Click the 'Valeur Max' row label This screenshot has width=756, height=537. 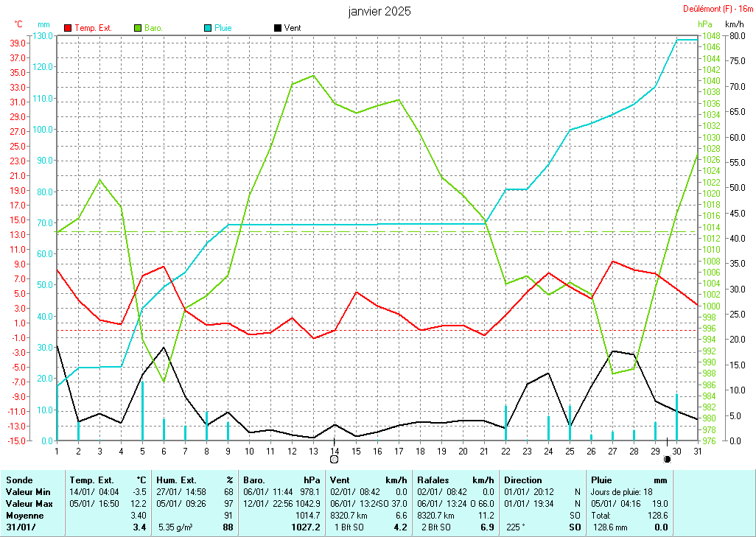28,503
